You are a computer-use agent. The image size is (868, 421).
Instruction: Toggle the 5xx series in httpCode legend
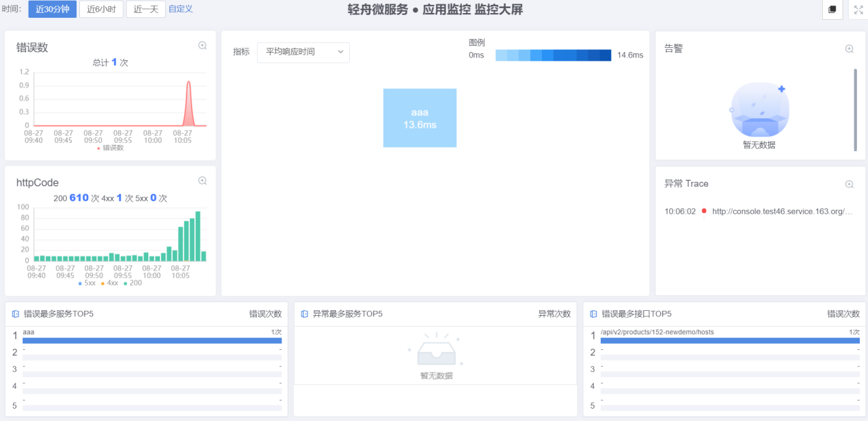click(87, 283)
